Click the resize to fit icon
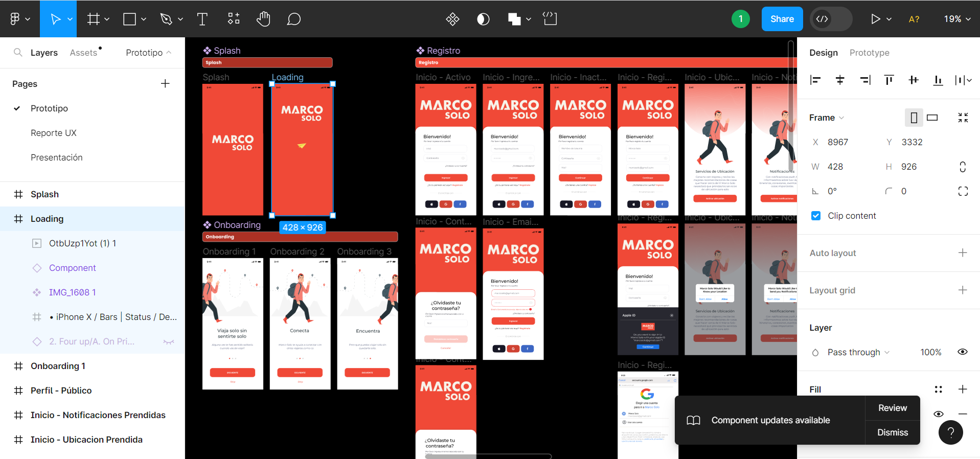Viewport: 980px width, 459px height. click(x=963, y=118)
